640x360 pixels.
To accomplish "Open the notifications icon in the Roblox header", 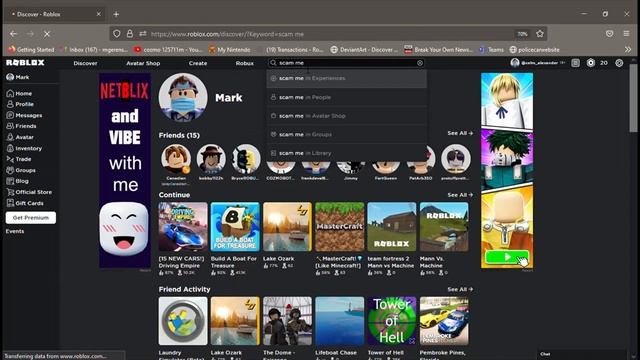I will point(576,63).
